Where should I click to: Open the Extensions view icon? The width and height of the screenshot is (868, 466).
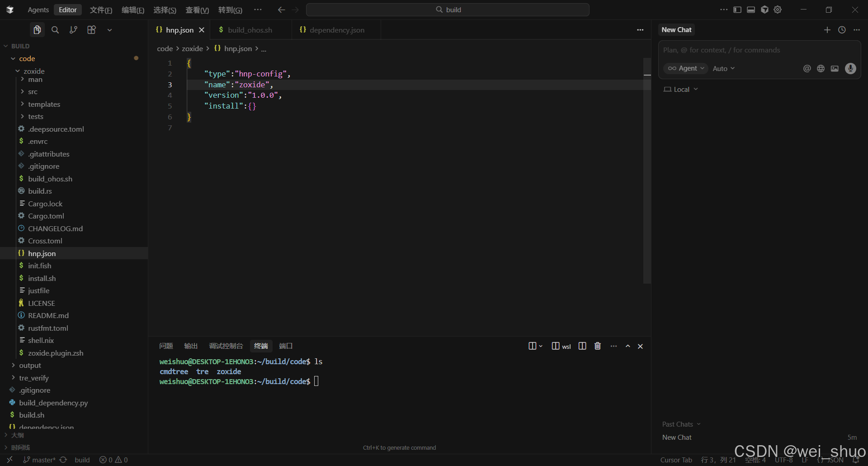[91, 30]
